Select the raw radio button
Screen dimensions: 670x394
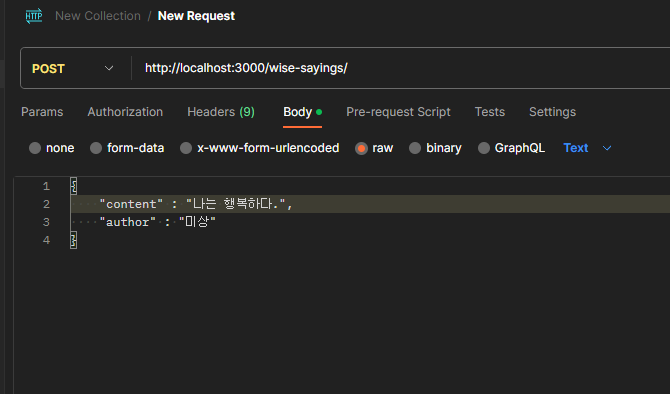361,148
